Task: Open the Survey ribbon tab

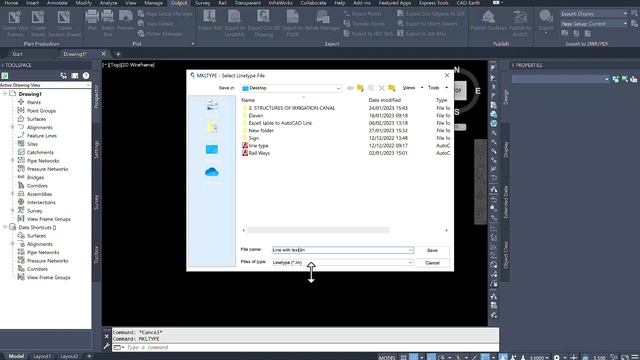Action: coord(202,3)
